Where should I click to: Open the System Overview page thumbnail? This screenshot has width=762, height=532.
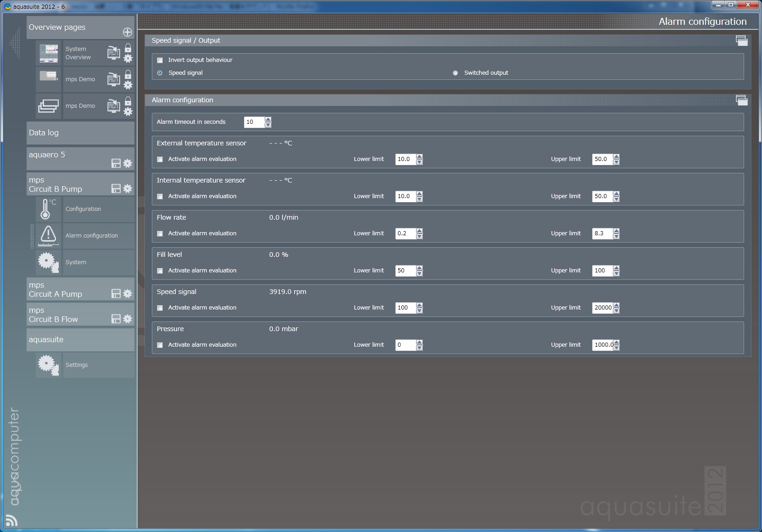(49, 53)
